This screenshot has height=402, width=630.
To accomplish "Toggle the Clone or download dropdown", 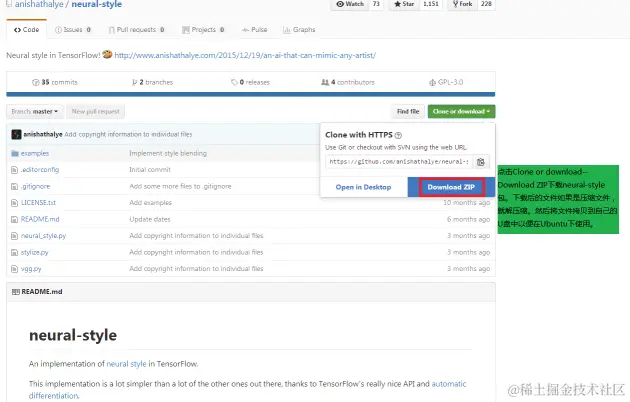I will click(x=461, y=112).
